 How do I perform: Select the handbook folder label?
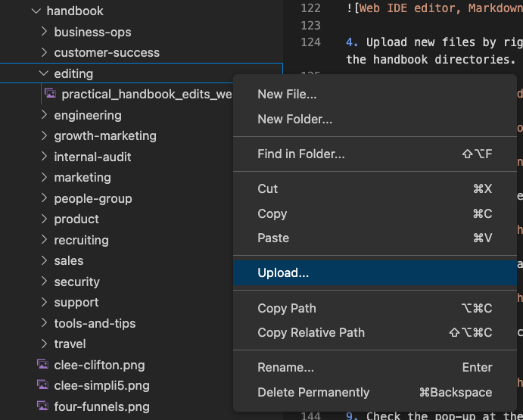coord(75,11)
